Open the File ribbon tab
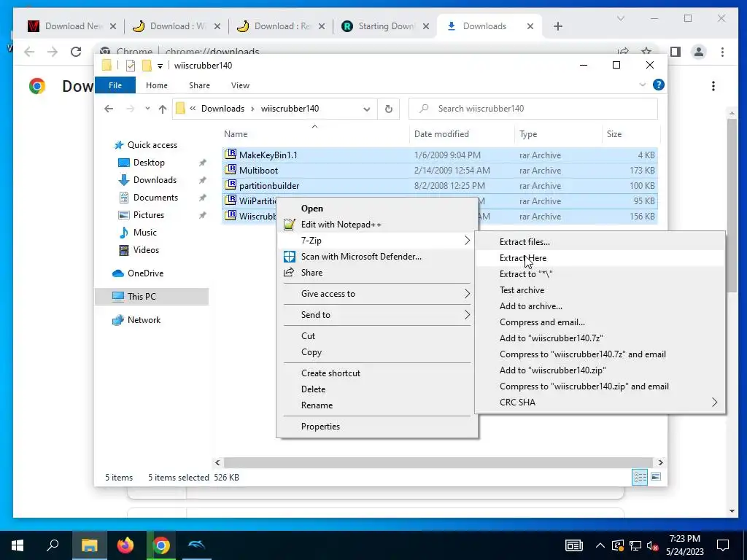Viewport: 747px width, 560px height. 115,85
